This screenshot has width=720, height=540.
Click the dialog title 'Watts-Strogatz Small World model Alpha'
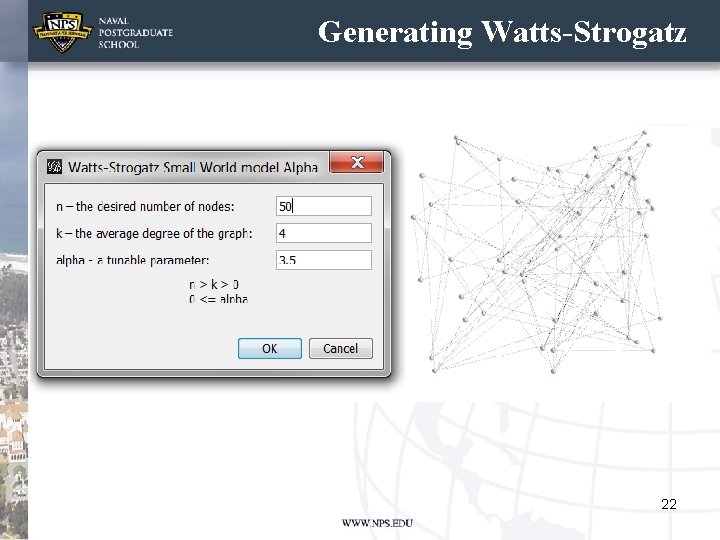(193, 167)
